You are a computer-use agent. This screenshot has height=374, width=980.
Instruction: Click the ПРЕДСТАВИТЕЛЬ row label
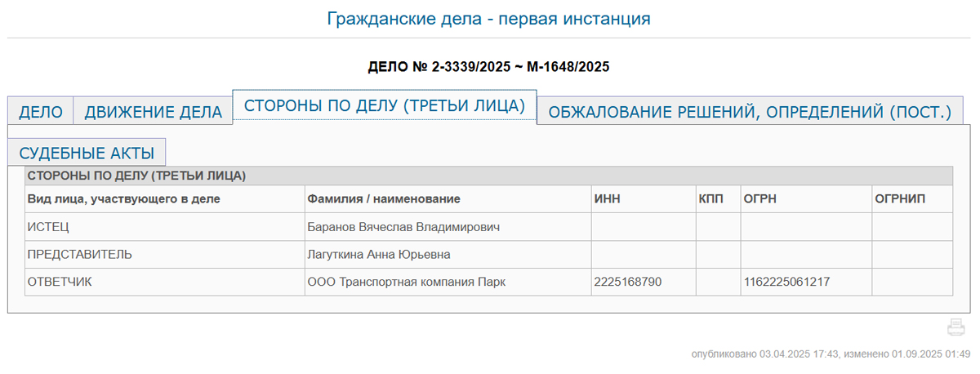(79, 254)
